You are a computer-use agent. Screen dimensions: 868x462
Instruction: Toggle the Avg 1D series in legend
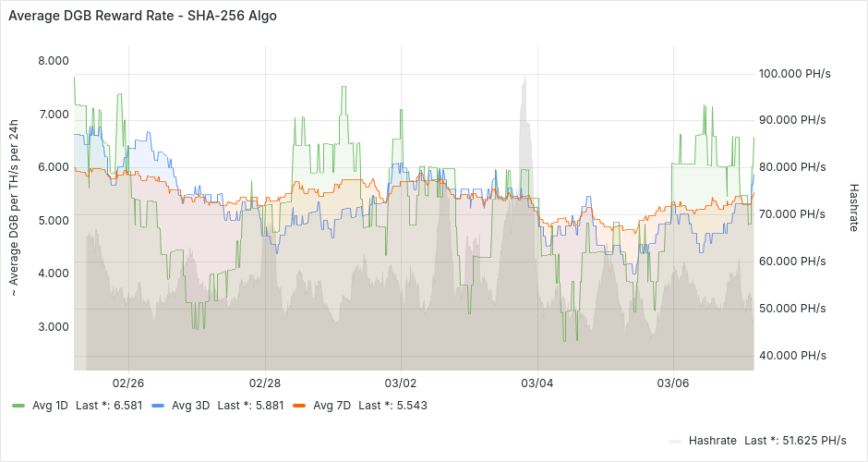(50, 405)
